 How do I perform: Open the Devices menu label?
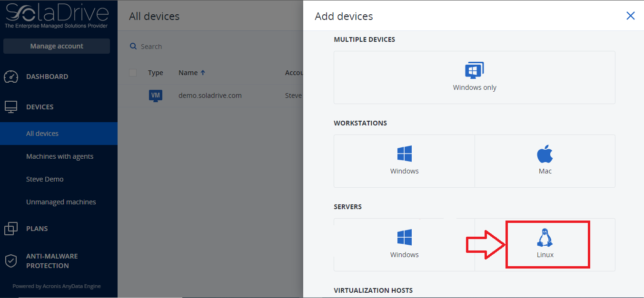(x=40, y=107)
